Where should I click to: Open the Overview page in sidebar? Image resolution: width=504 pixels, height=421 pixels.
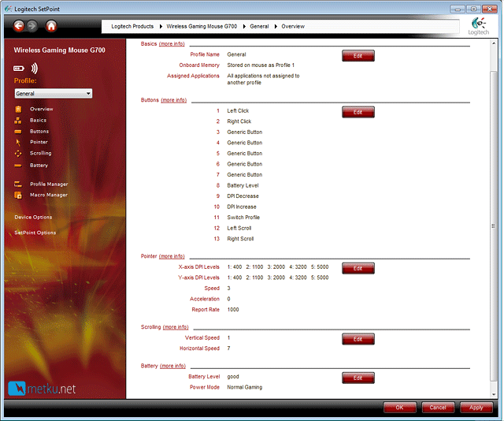tap(42, 109)
